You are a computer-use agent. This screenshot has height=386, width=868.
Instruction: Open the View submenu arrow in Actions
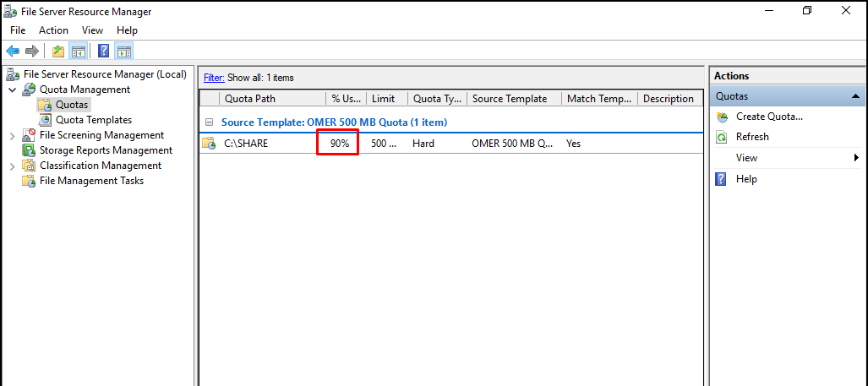[x=856, y=158]
